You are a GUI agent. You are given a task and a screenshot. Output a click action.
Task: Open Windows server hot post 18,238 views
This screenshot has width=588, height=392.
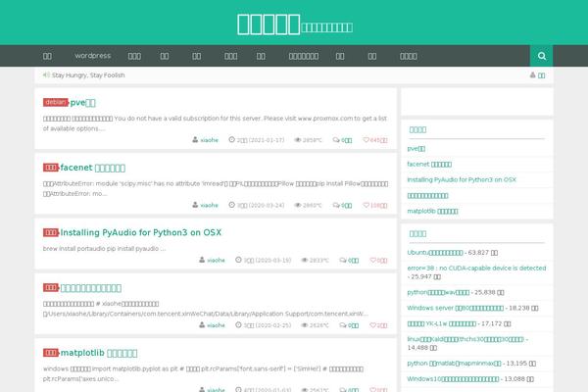tap(456, 308)
